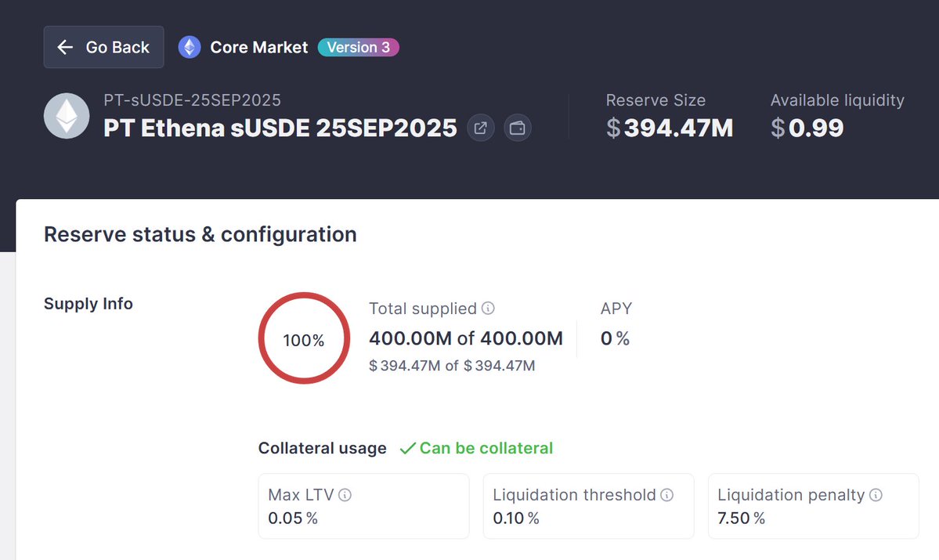Click the Core Market label

pyautogui.click(x=258, y=47)
